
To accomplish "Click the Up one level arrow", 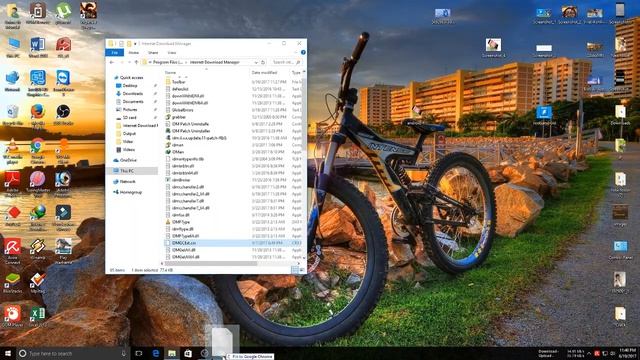I will pos(136,62).
